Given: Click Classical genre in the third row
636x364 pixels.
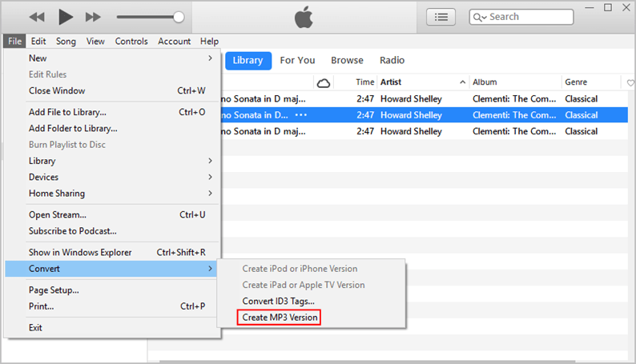Looking at the screenshot, I should [x=582, y=131].
